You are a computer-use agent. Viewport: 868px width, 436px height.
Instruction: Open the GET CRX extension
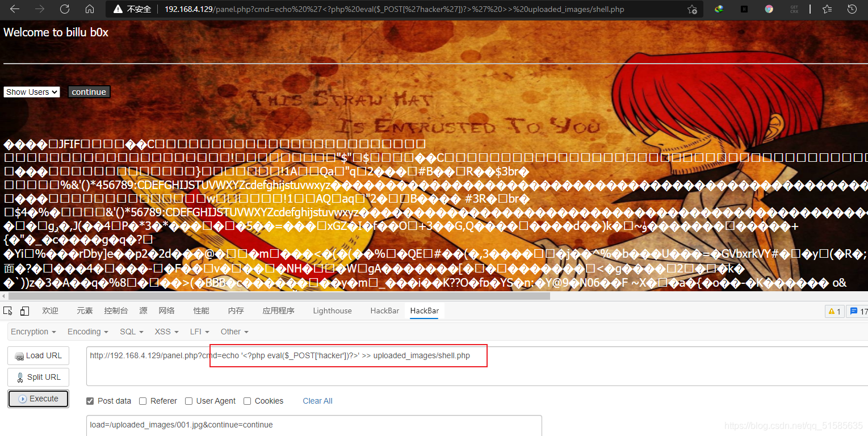794,9
